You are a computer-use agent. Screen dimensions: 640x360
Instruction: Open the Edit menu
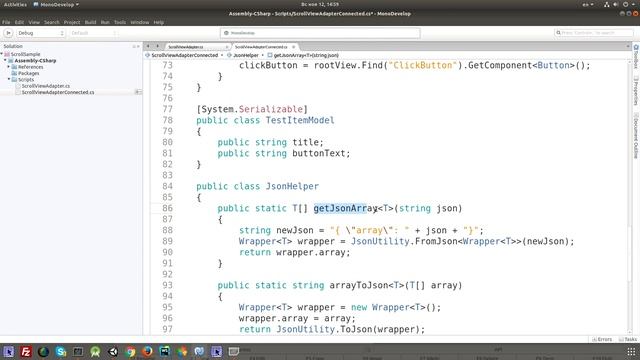(x=19, y=22)
